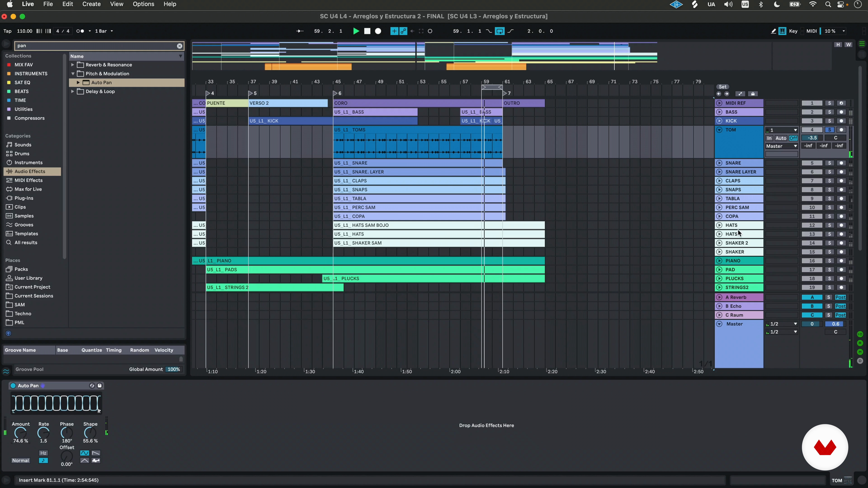Toggle the Loop switch in transport
868x488 pixels.
click(500, 31)
